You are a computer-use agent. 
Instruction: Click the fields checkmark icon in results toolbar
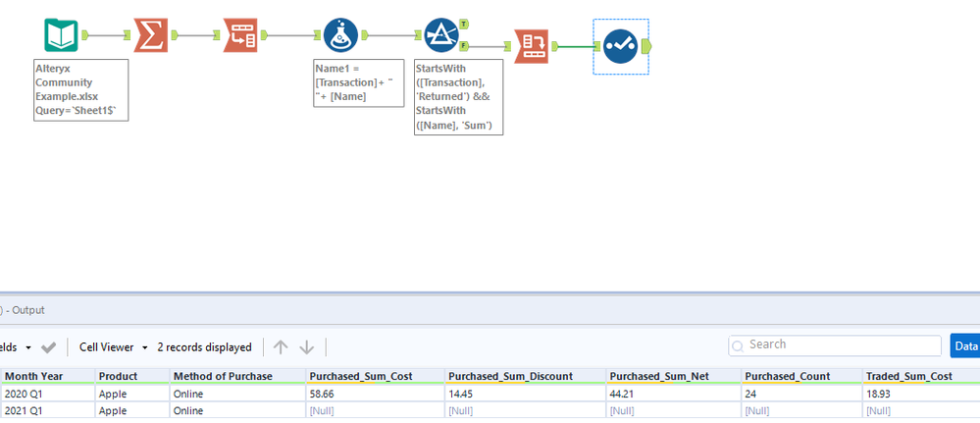(48, 347)
